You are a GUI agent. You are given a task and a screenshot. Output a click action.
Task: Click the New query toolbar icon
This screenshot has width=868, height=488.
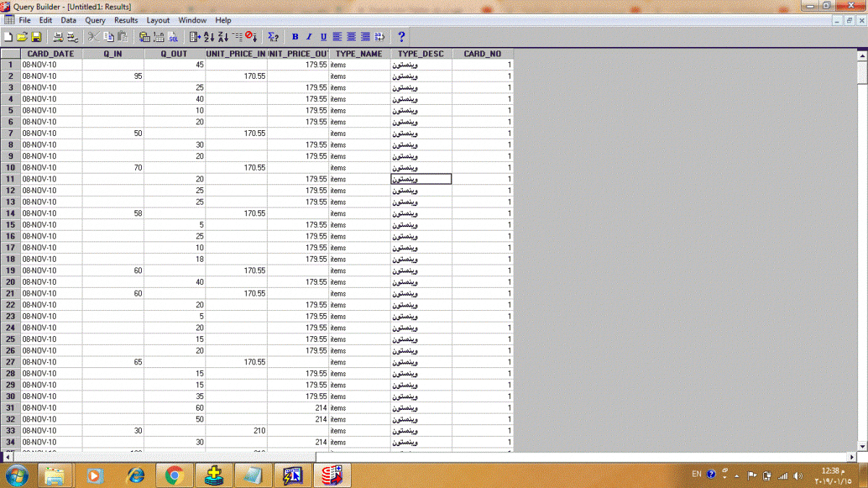pos(8,37)
